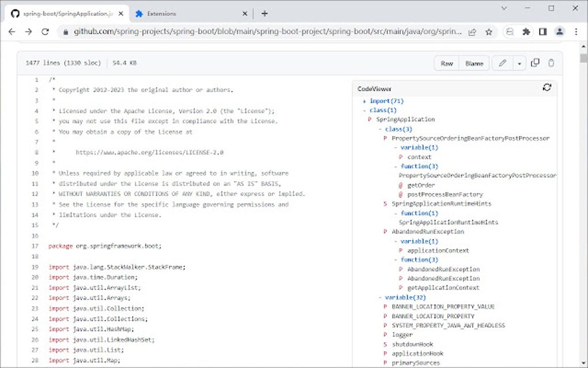Bookmark this page with the star icon
Viewport: 588px width, 368px height.
point(489,33)
